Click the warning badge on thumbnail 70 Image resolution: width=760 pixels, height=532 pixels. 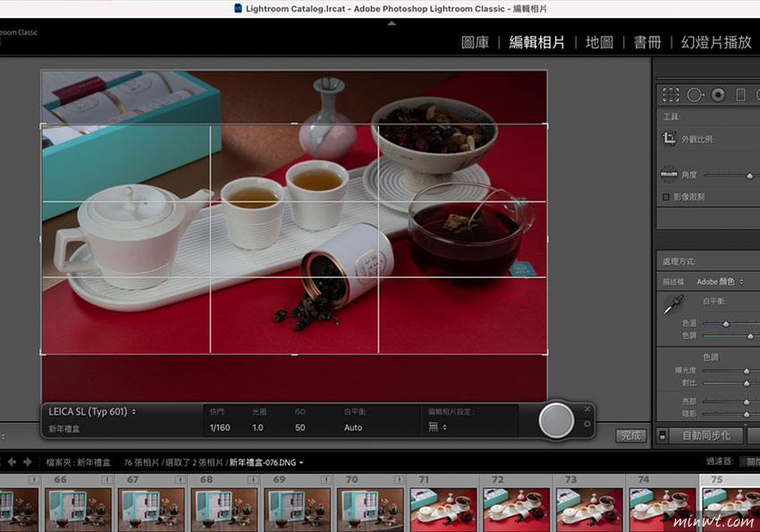400,479
